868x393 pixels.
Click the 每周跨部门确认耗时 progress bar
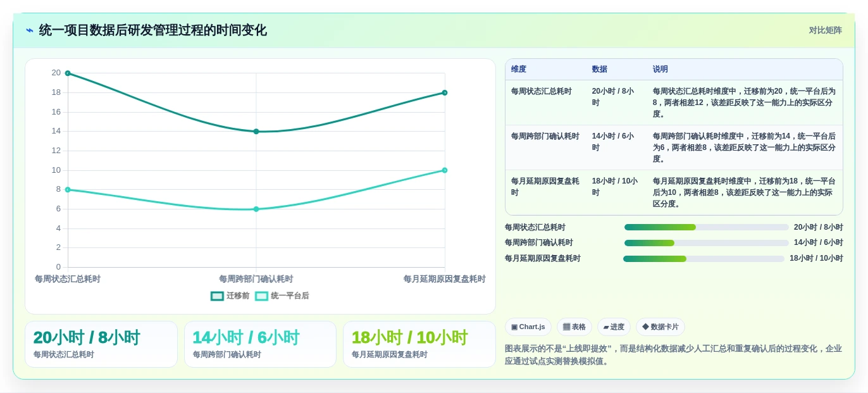(x=707, y=243)
